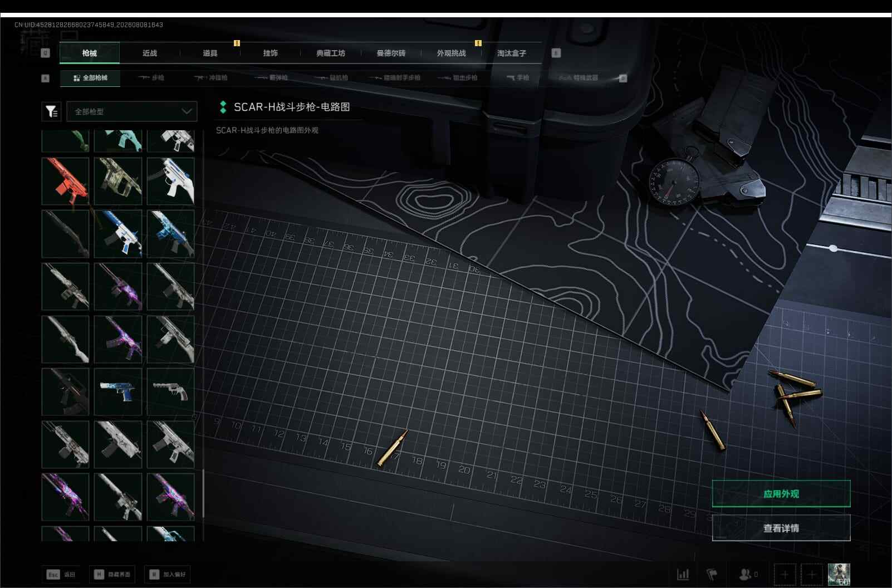Show only 轻机枪 skins
This screenshot has height=588, width=892.
pos(331,78)
